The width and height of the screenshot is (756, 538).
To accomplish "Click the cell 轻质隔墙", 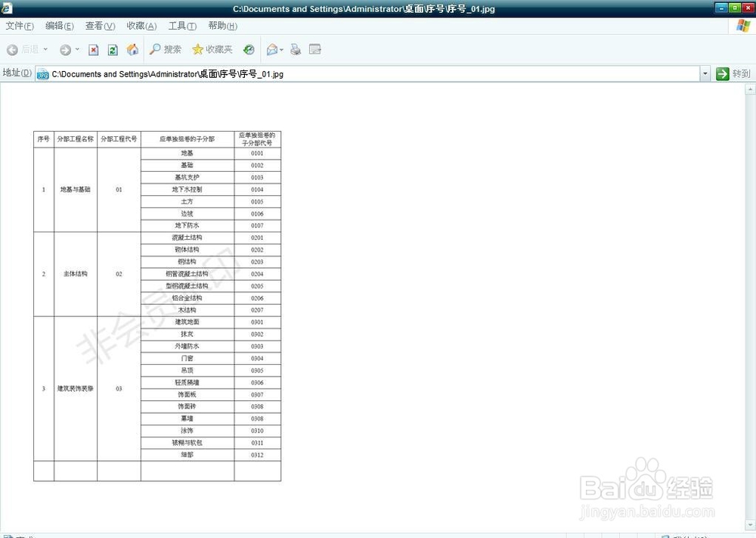I will (x=187, y=382).
